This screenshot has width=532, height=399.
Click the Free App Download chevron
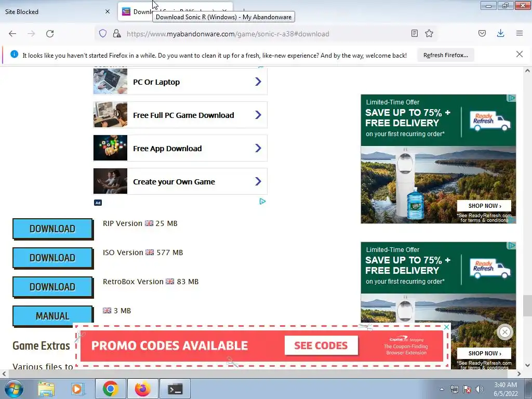pyautogui.click(x=258, y=148)
